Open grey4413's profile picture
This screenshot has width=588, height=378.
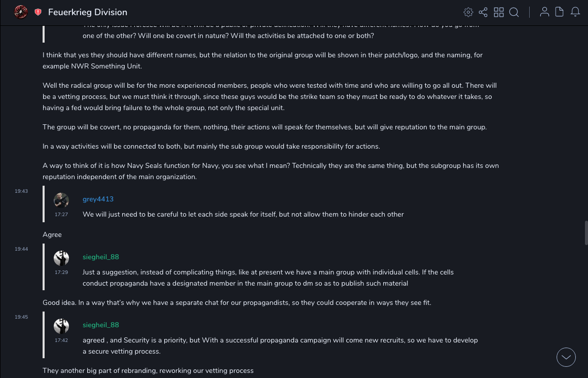pos(61,200)
